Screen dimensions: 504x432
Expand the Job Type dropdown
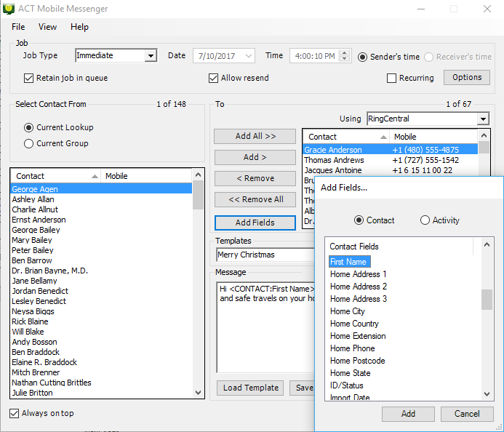point(151,55)
